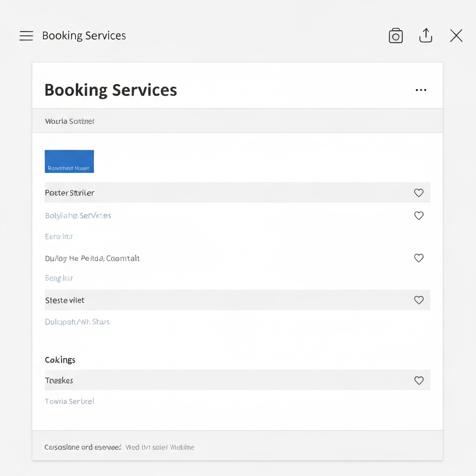Open the Towria Serlicel link

coord(69,401)
